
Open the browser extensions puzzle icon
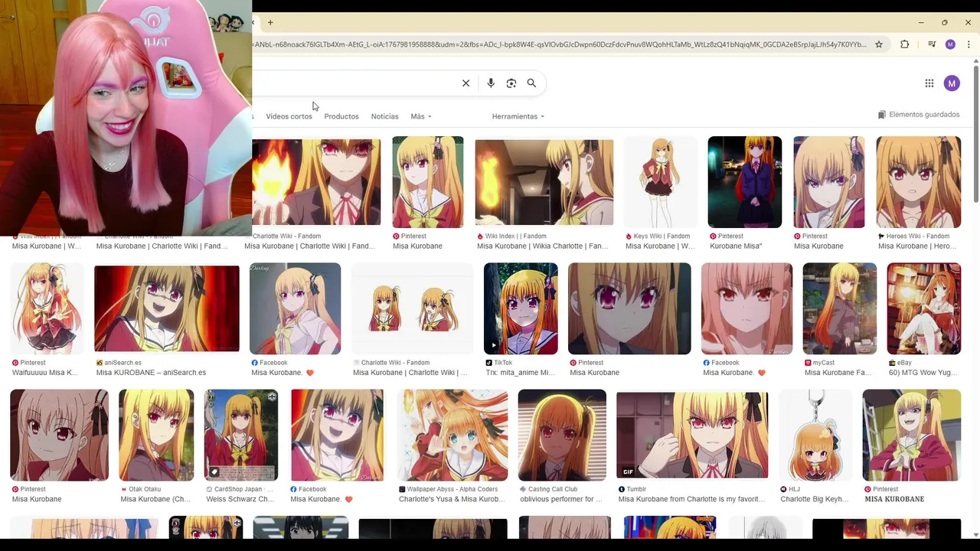904,44
